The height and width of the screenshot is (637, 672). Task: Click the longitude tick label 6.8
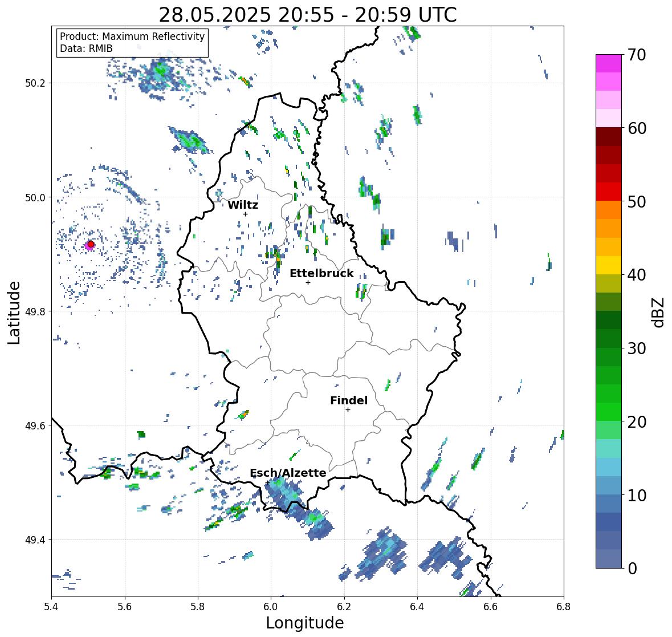(564, 607)
